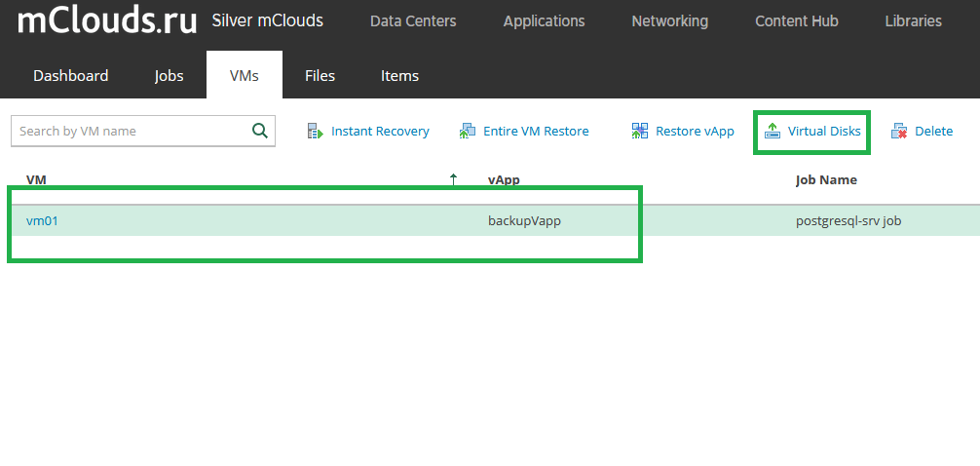Viewport: 980px width, 466px height.
Task: Select the VMs tab
Action: click(x=245, y=76)
